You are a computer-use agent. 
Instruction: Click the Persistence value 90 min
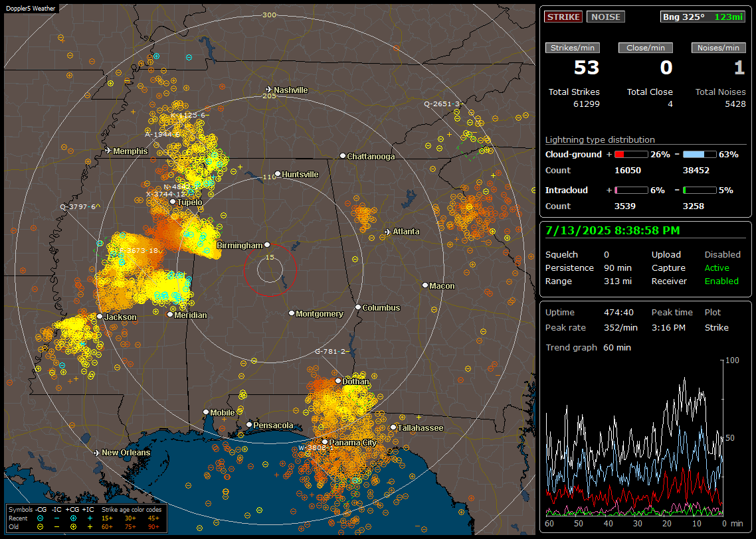618,268
